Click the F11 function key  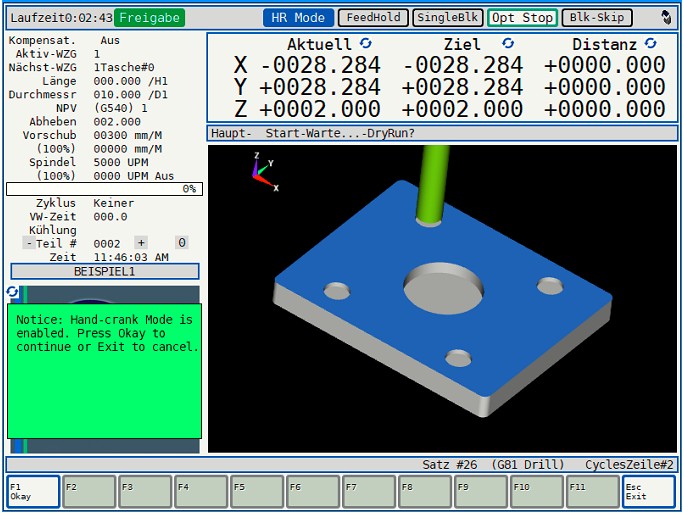(x=593, y=492)
